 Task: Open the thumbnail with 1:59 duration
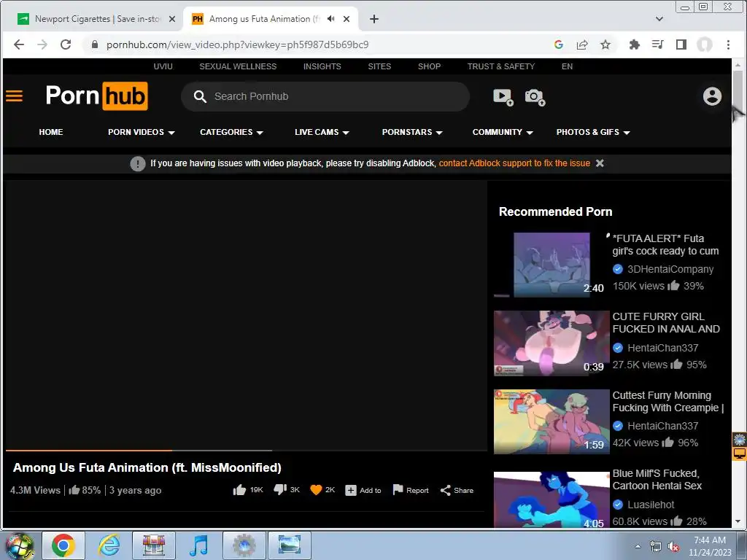point(551,422)
